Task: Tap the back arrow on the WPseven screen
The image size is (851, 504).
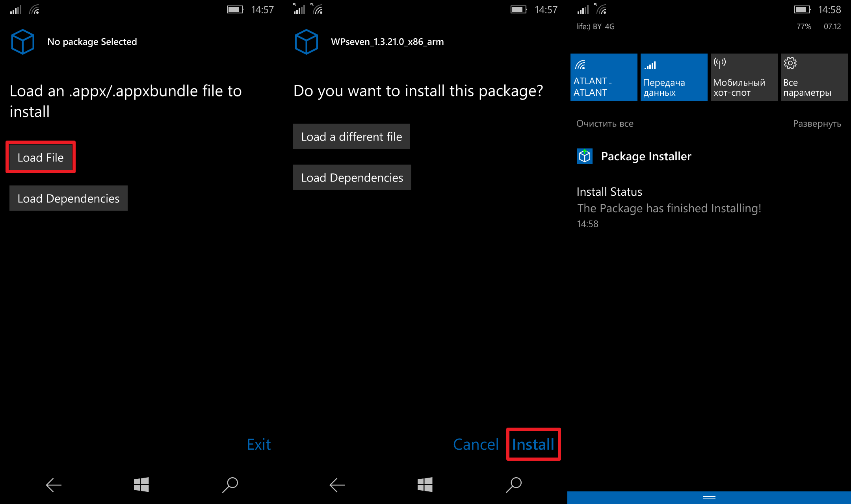Action: click(337, 485)
